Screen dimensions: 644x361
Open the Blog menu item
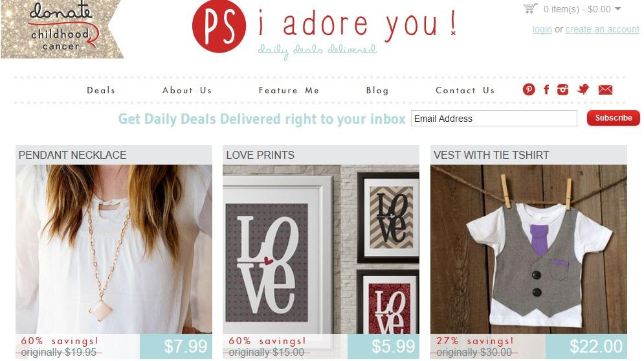(377, 91)
